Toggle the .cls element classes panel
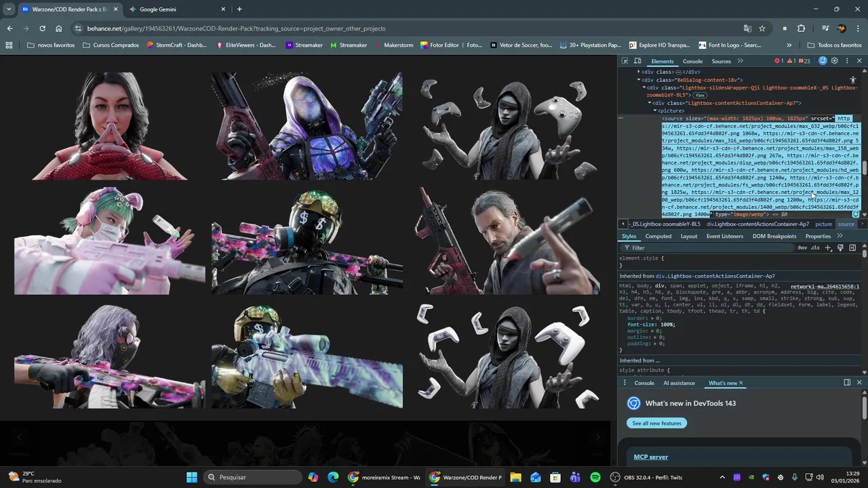The height and width of the screenshot is (488, 868). (x=815, y=248)
